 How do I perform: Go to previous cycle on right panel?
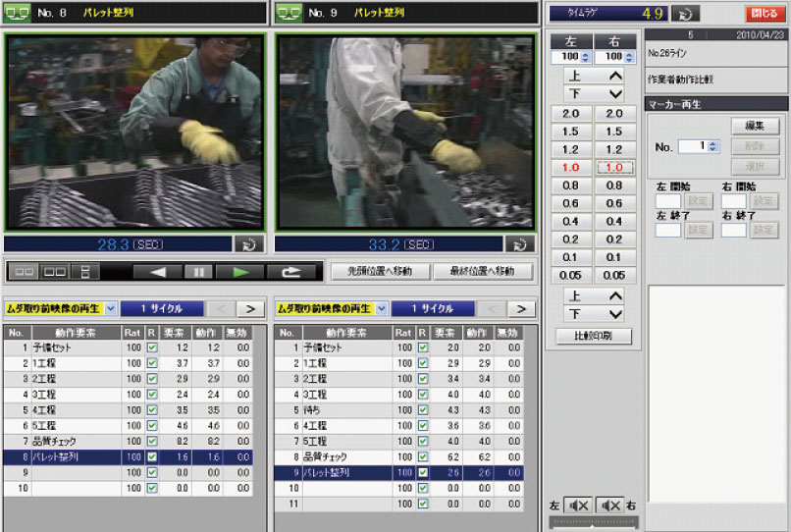pos(493,308)
